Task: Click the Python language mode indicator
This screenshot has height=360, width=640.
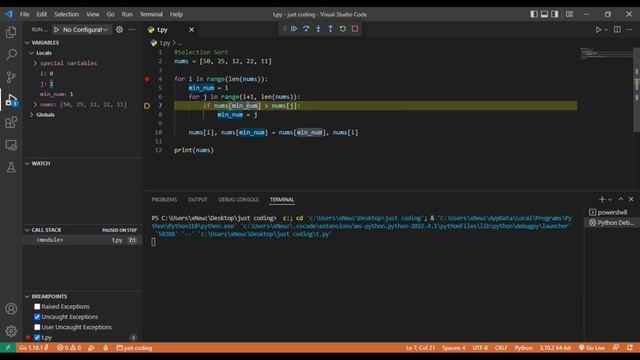Action: [x=524, y=348]
